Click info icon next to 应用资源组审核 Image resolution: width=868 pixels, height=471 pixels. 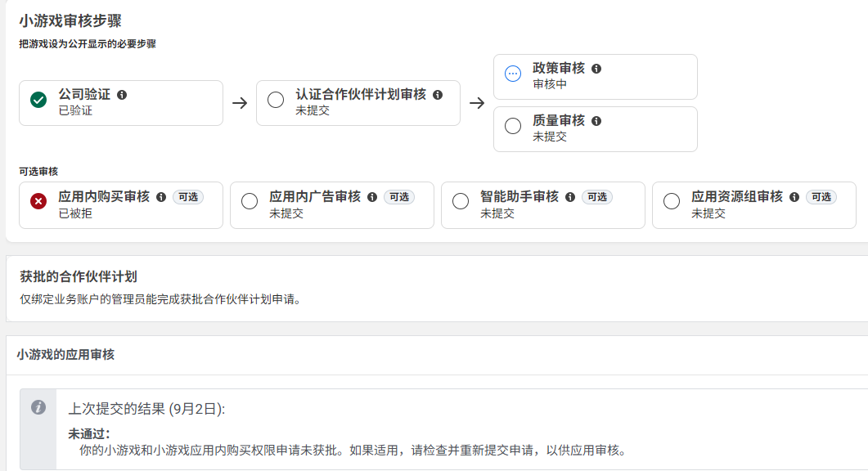pyautogui.click(x=794, y=197)
